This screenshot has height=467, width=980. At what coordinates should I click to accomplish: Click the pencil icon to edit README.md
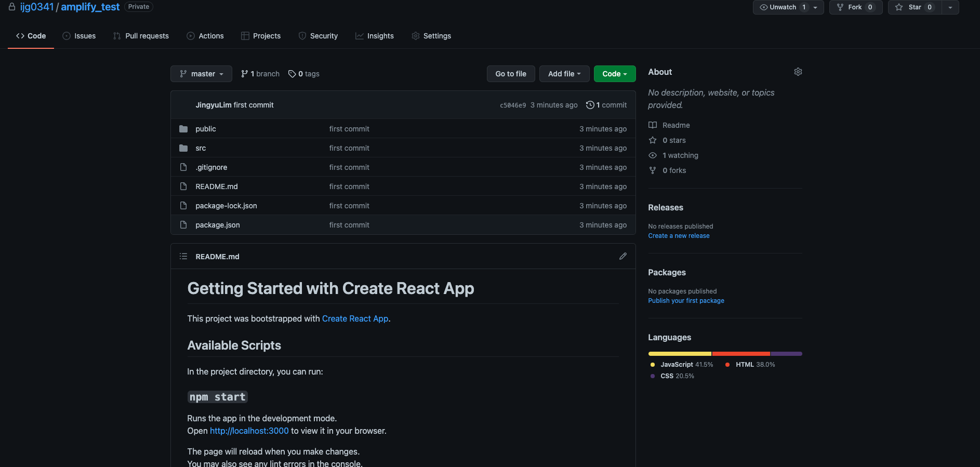point(623,256)
